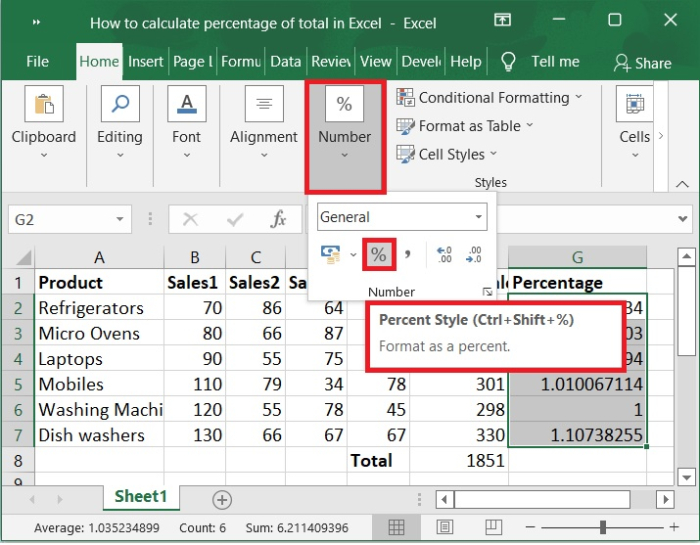Open the General number format combo box
Viewport: 700px width, 545px height.
(402, 217)
